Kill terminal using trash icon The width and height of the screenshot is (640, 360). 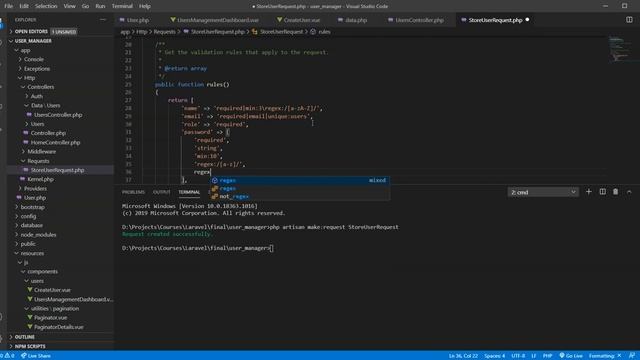coord(616,192)
